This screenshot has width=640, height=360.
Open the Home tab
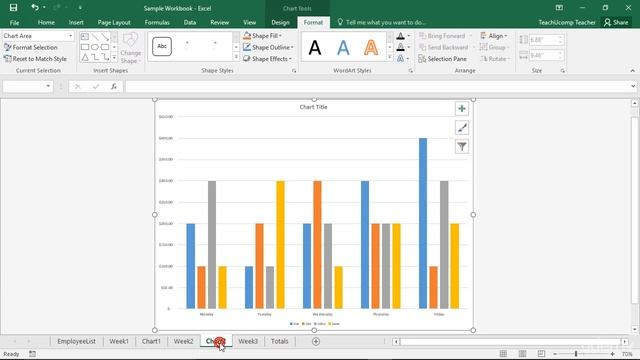[46, 22]
